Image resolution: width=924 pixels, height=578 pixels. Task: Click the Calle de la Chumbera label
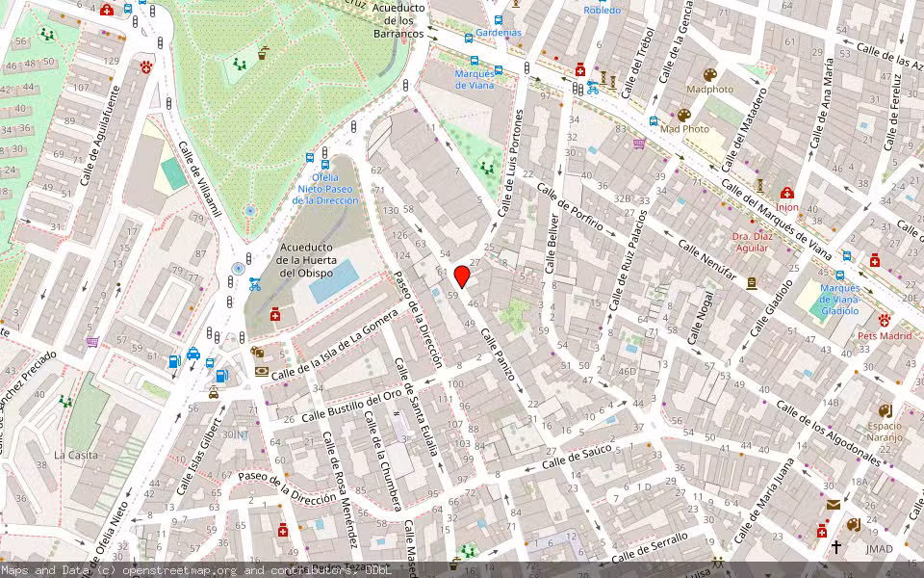pos(382,460)
